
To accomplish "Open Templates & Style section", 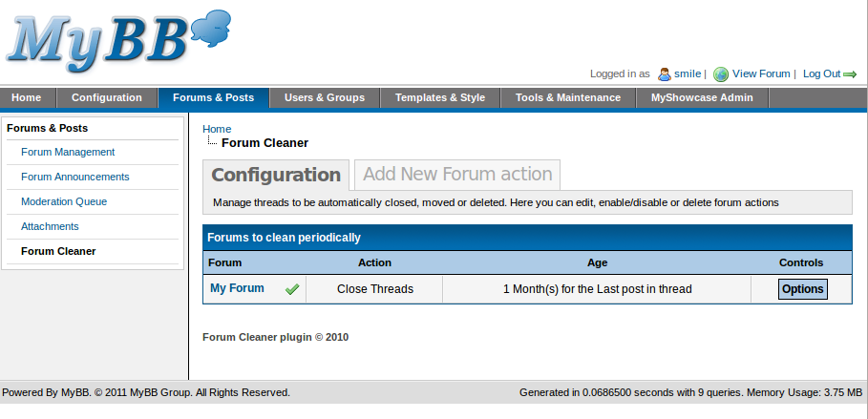I will pyautogui.click(x=440, y=97).
